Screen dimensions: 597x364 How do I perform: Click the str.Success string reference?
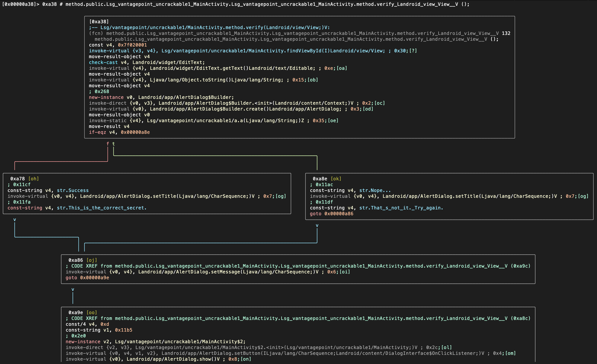[x=73, y=190]
